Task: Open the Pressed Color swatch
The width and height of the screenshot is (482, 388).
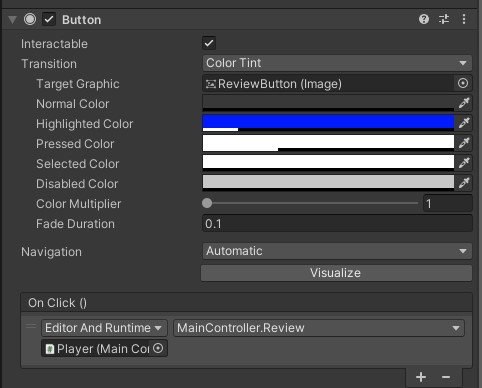Action: tap(328, 143)
